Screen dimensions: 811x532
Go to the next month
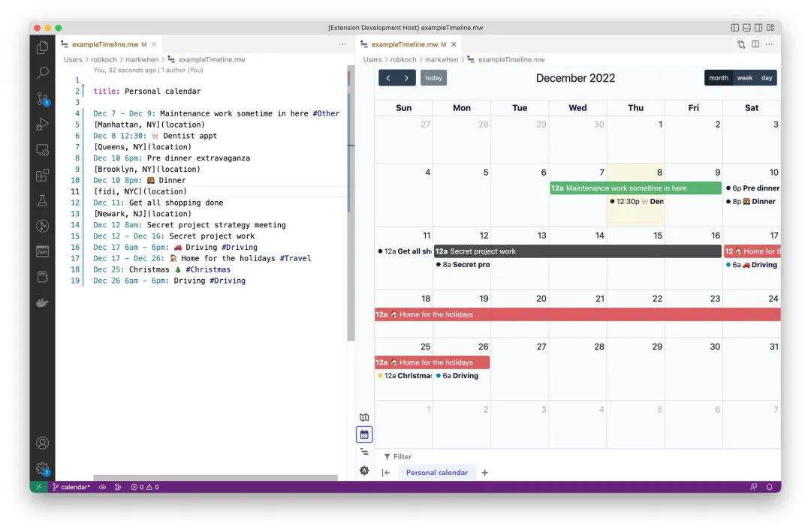pyautogui.click(x=406, y=78)
